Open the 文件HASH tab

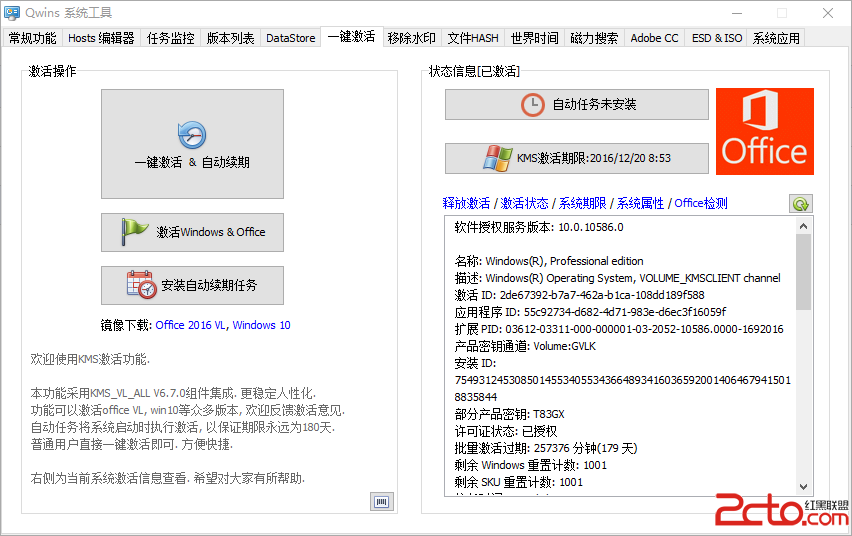tap(473, 38)
